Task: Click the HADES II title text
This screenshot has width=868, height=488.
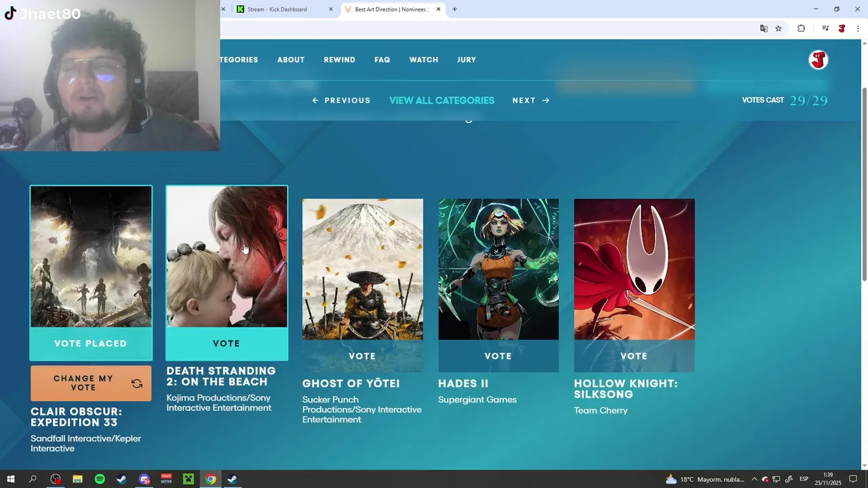Action: pyautogui.click(x=463, y=384)
